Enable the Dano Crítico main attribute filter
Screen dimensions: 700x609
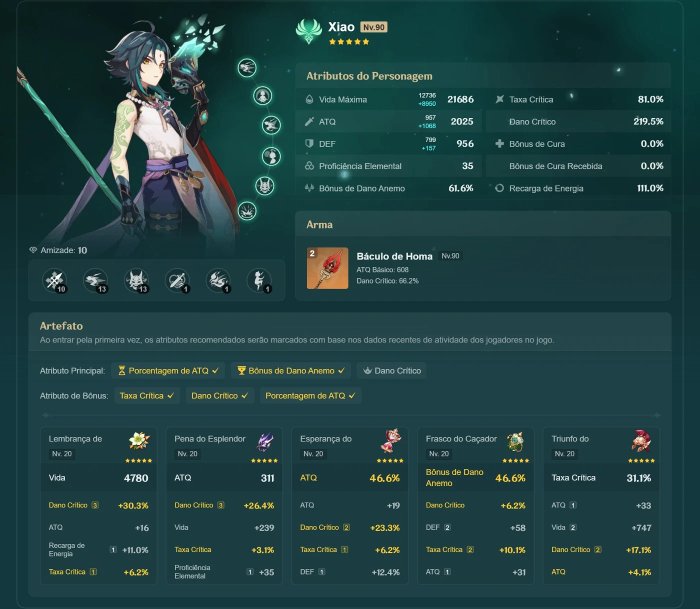coord(391,370)
